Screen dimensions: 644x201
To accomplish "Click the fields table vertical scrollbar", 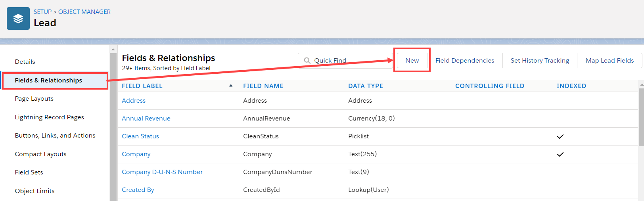I will (641, 117).
